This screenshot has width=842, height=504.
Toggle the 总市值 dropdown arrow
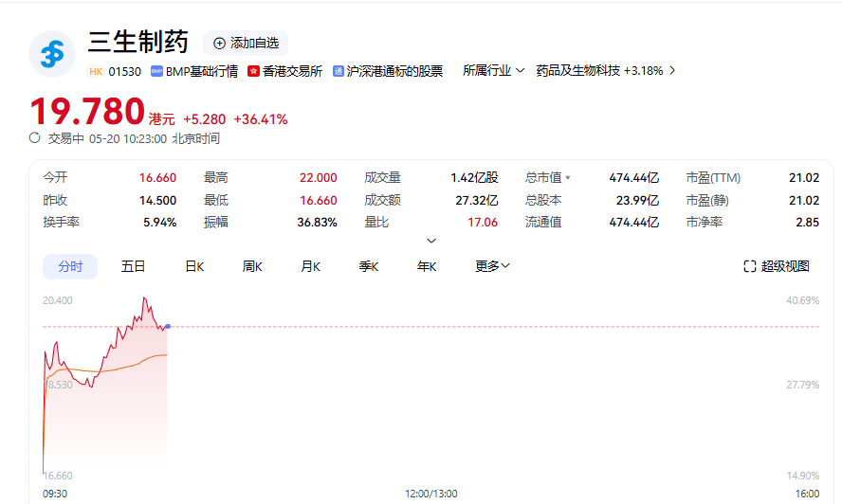coord(568,178)
